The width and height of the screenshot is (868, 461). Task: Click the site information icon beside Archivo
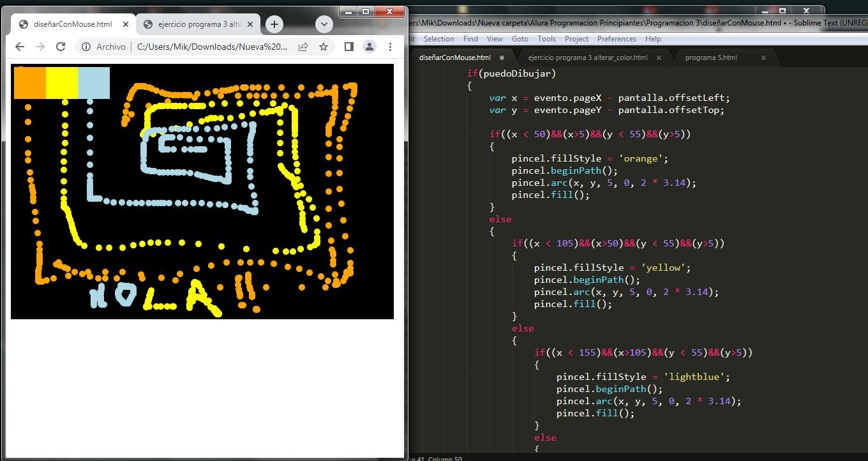[x=86, y=47]
